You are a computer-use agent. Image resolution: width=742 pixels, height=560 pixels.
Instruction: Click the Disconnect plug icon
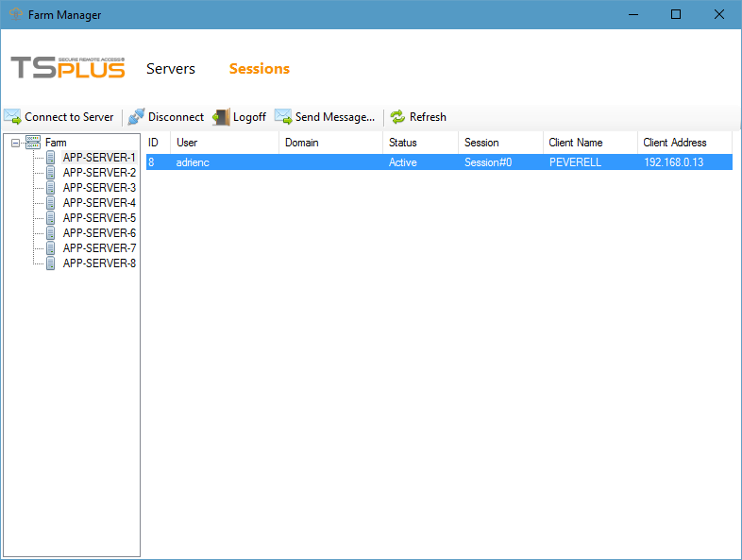pyautogui.click(x=136, y=117)
